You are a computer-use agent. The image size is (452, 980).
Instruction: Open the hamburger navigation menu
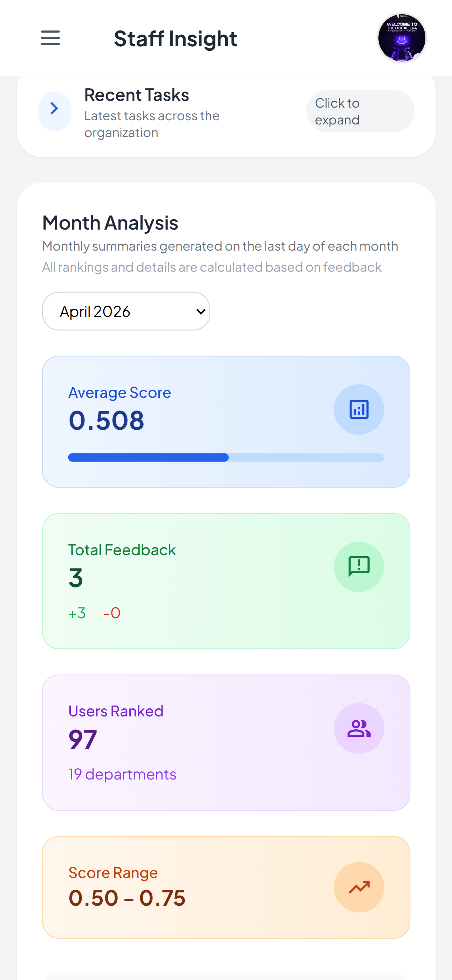50,38
